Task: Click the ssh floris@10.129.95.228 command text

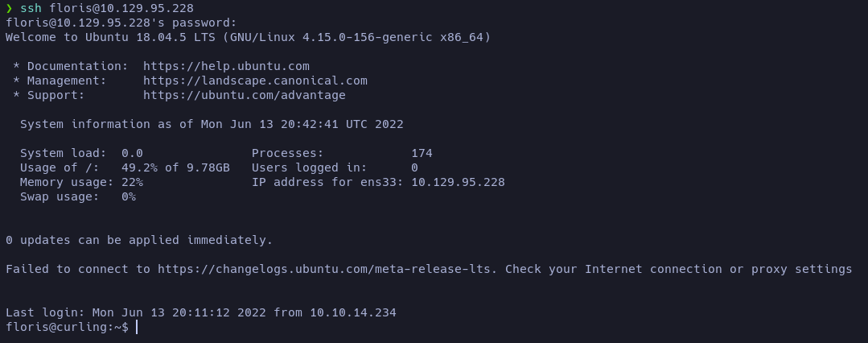Action: point(107,8)
